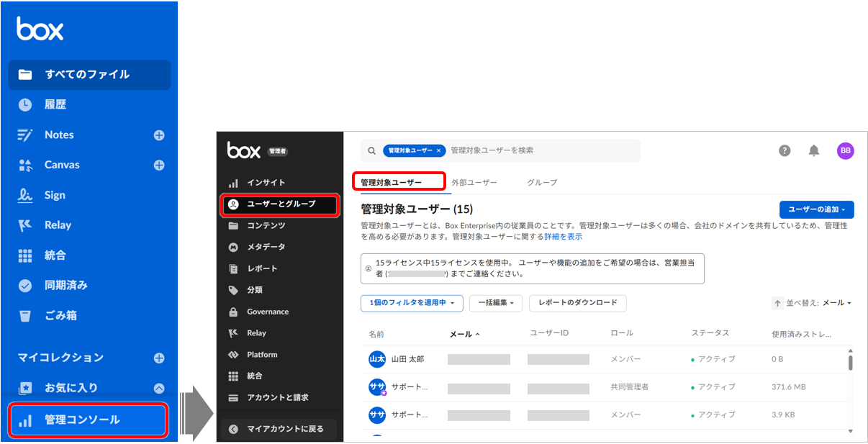The image size is (868, 444).
Task: Select the 3.9 KB storage value
Action: pyautogui.click(x=785, y=415)
